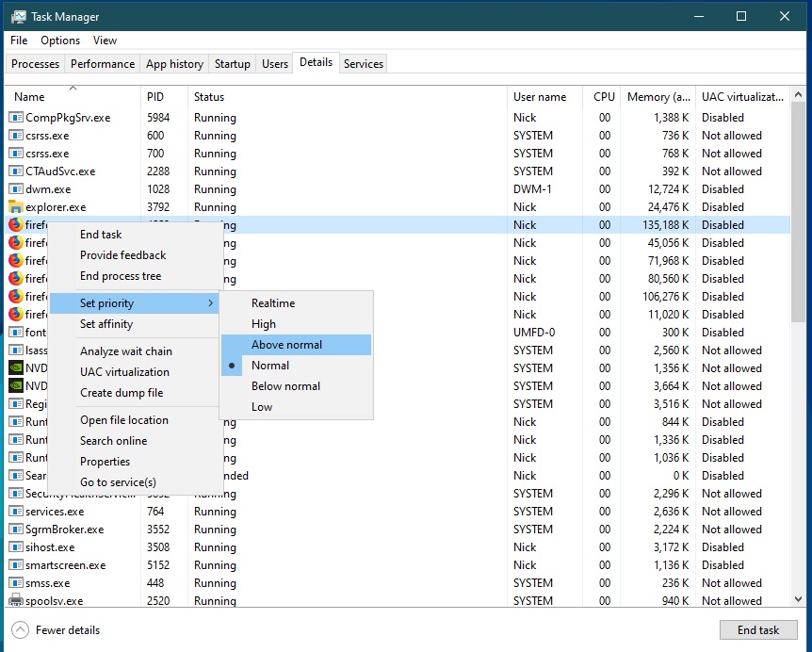The width and height of the screenshot is (812, 652).
Task: Sort by the PID column header
Action: (164, 97)
